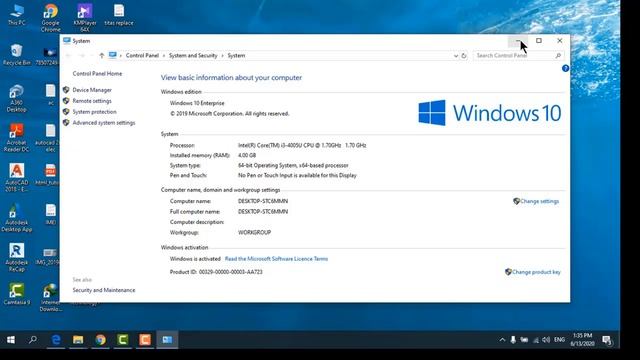Select the Internet Download Manager shortcut
This screenshot has height=360, width=640.
point(51,298)
